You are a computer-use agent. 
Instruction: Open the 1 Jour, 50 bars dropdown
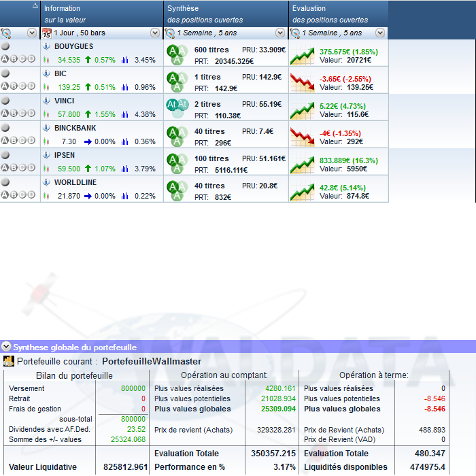(155, 33)
